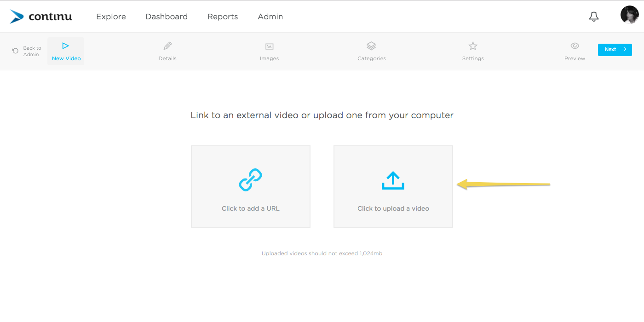The width and height of the screenshot is (644, 322).
Task: Click the upload arrow icon
Action: click(x=393, y=181)
